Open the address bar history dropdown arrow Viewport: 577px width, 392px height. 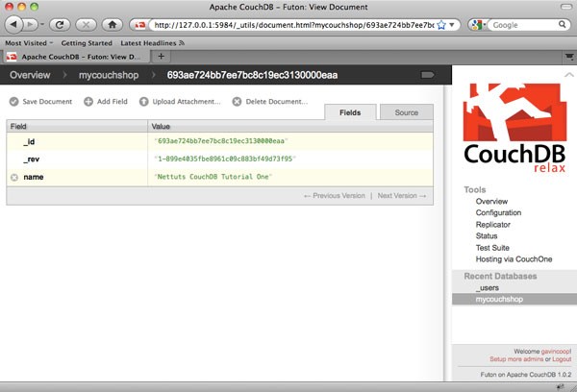452,25
